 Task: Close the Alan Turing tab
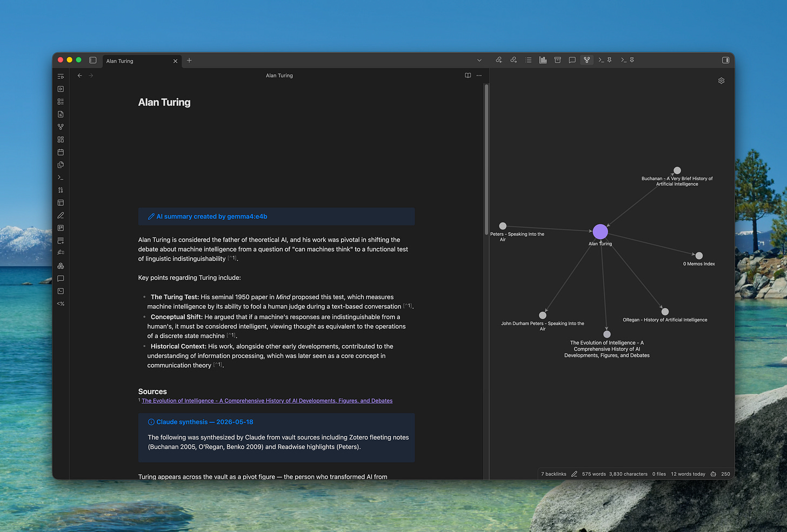click(175, 61)
